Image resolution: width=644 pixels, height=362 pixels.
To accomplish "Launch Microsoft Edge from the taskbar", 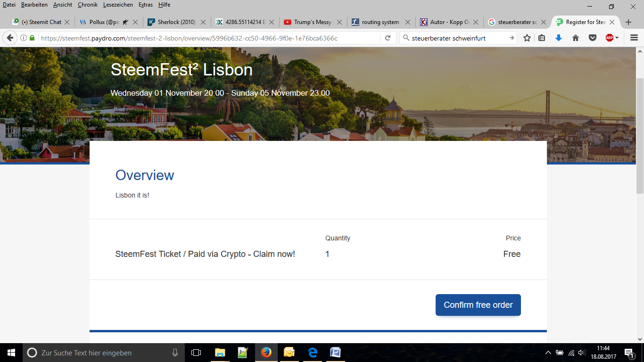I will (313, 353).
